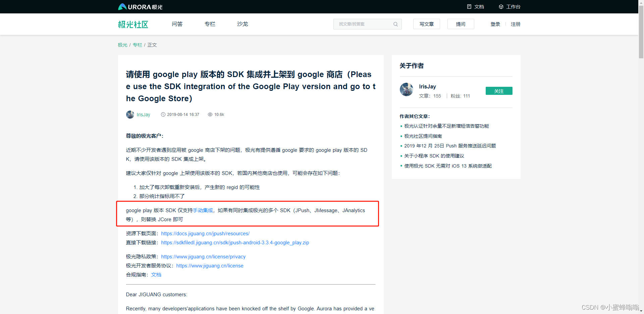Viewport: 644px width, 314px height.
Task: Click the 写文章 button
Action: tap(427, 24)
